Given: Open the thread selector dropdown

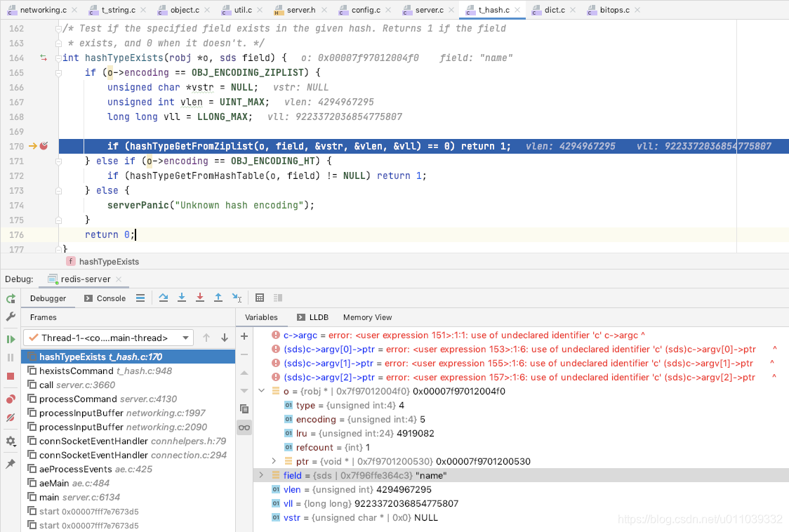Looking at the screenshot, I should pyautogui.click(x=108, y=338).
